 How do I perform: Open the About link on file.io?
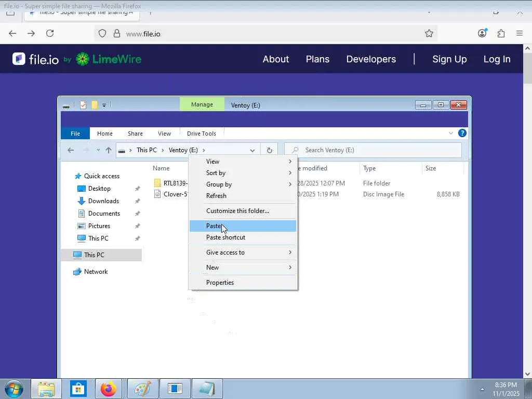pyautogui.click(x=276, y=59)
